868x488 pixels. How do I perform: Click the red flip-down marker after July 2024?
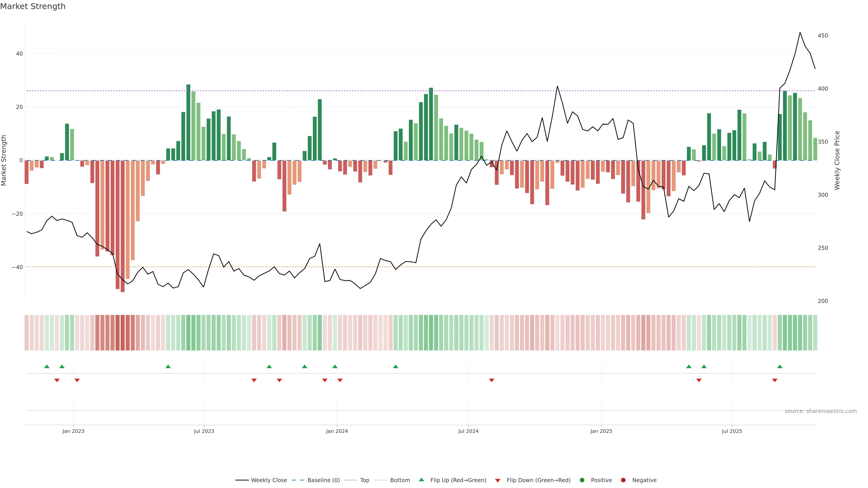(x=492, y=380)
